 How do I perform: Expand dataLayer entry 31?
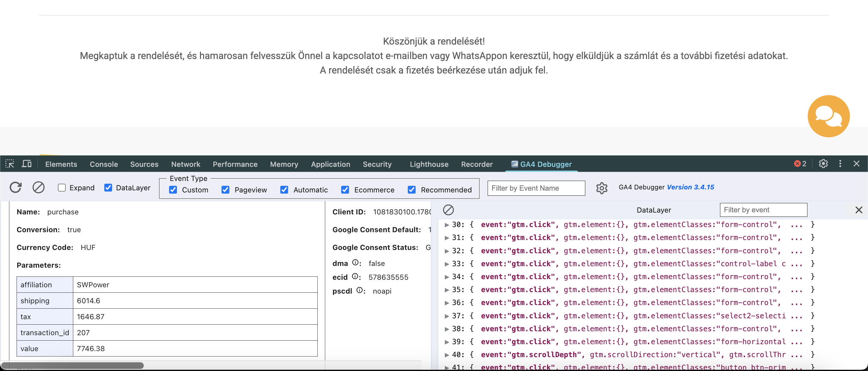click(x=447, y=238)
